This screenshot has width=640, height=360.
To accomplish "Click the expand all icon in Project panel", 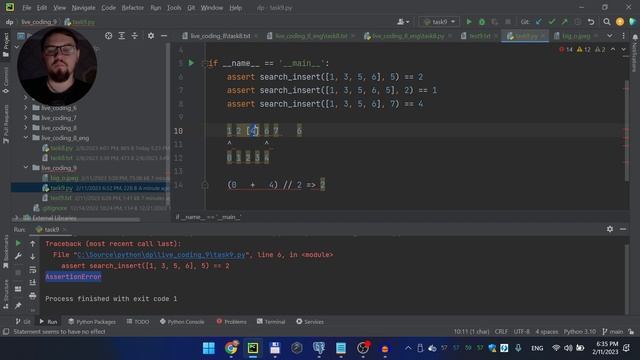I will tap(122, 36).
